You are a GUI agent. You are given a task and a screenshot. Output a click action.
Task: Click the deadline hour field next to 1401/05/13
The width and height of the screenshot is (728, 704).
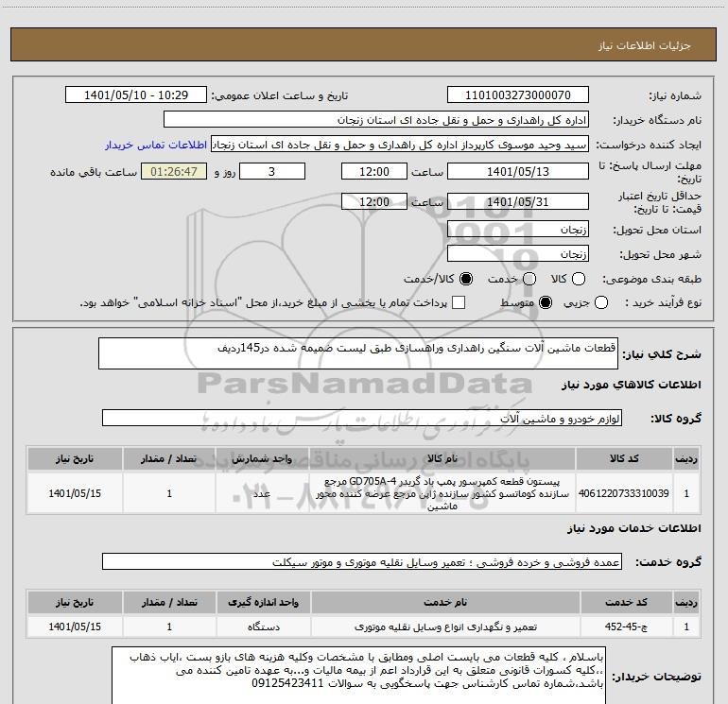point(374,172)
